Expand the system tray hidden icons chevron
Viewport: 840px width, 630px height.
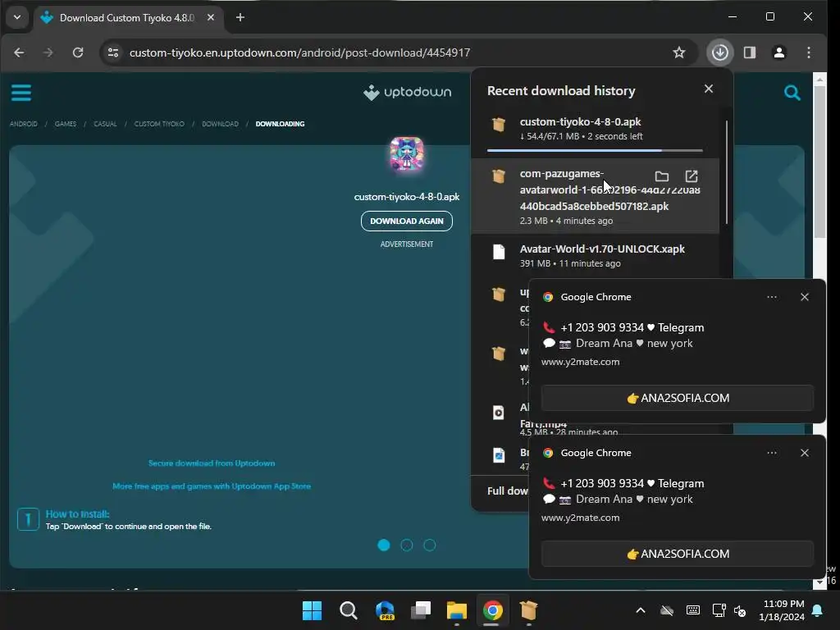(x=640, y=610)
